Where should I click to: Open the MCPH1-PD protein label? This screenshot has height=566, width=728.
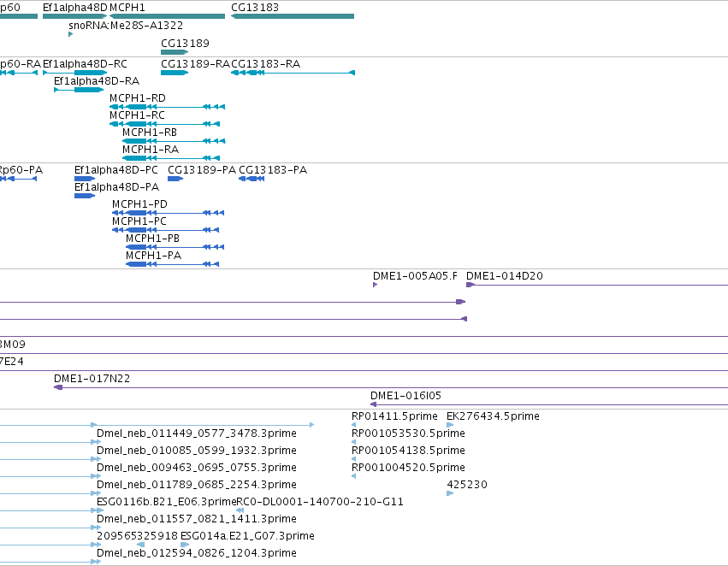point(139,204)
